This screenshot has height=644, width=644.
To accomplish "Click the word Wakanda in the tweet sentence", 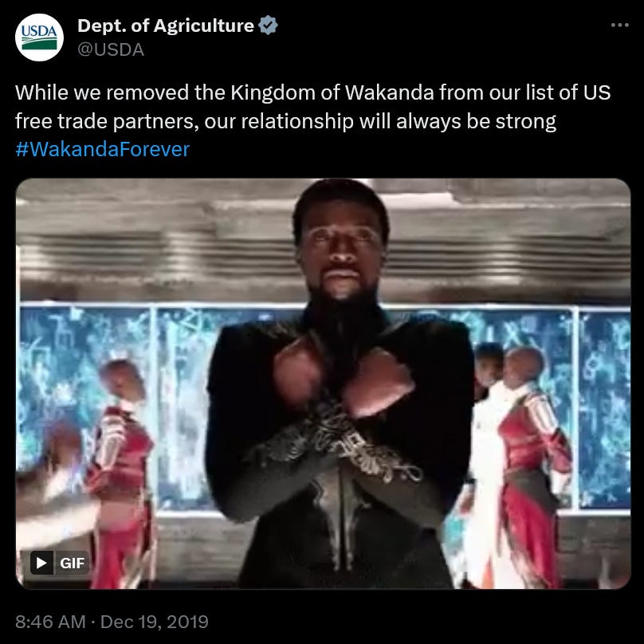I will tap(390, 92).
